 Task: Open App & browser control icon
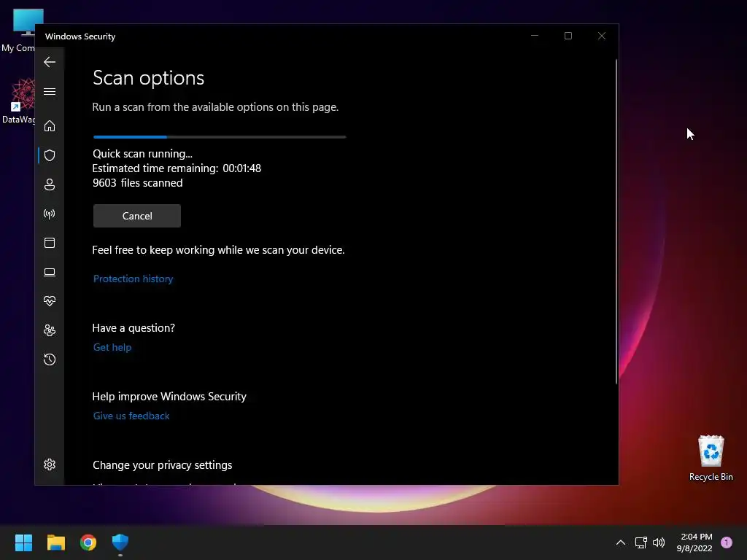50,243
